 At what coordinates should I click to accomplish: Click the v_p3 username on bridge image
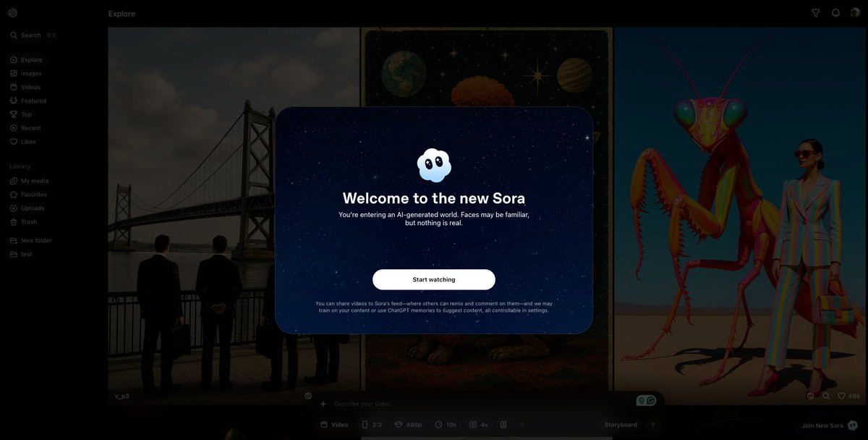point(122,396)
